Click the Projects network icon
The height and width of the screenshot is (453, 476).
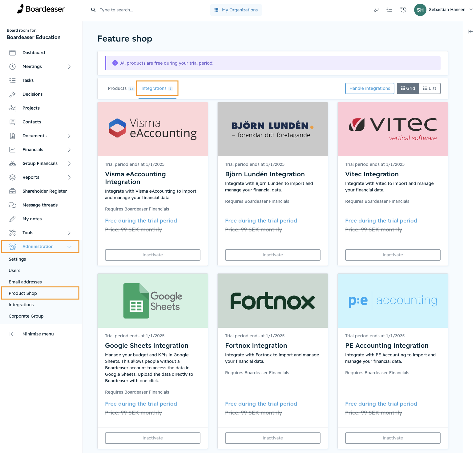(12, 108)
